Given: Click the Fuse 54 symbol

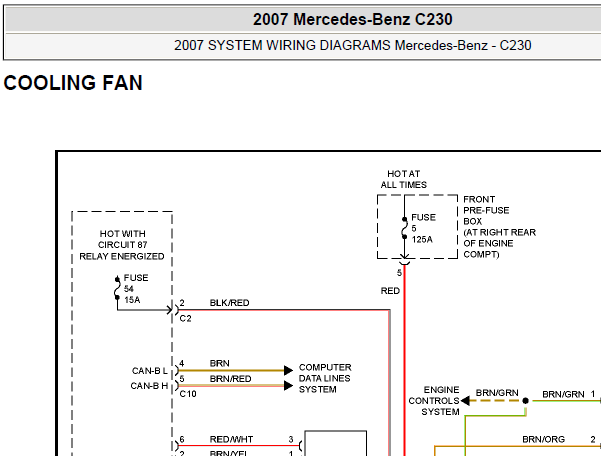Looking at the screenshot, I should click(x=117, y=288).
